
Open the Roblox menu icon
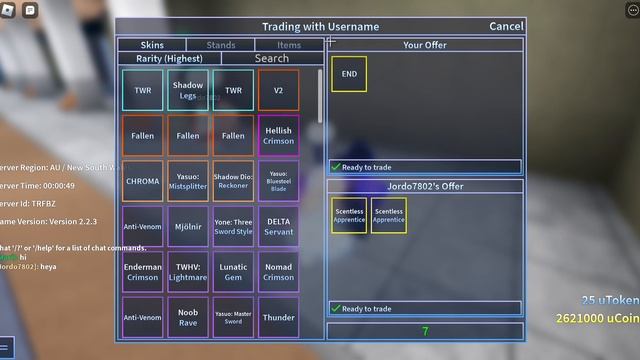tap(7, 10)
